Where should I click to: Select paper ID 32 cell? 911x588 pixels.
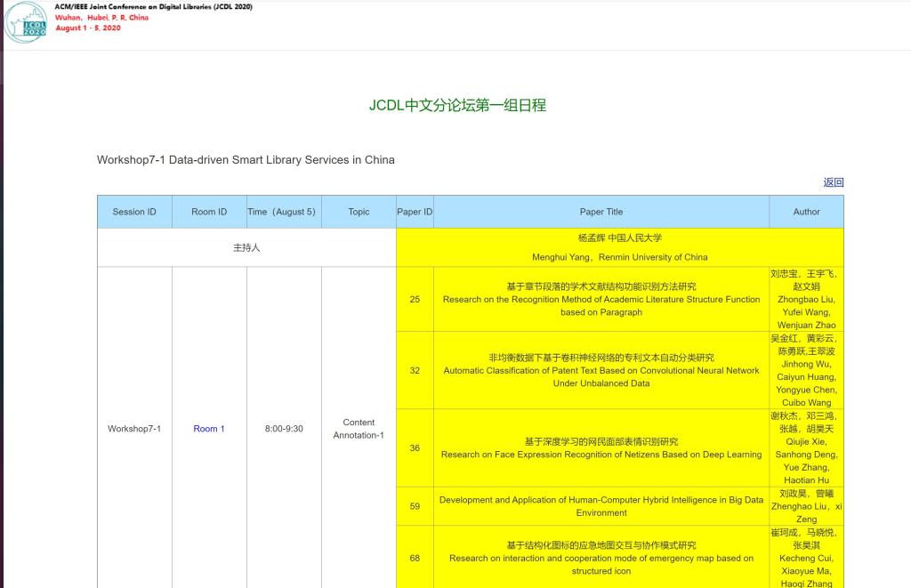click(415, 370)
